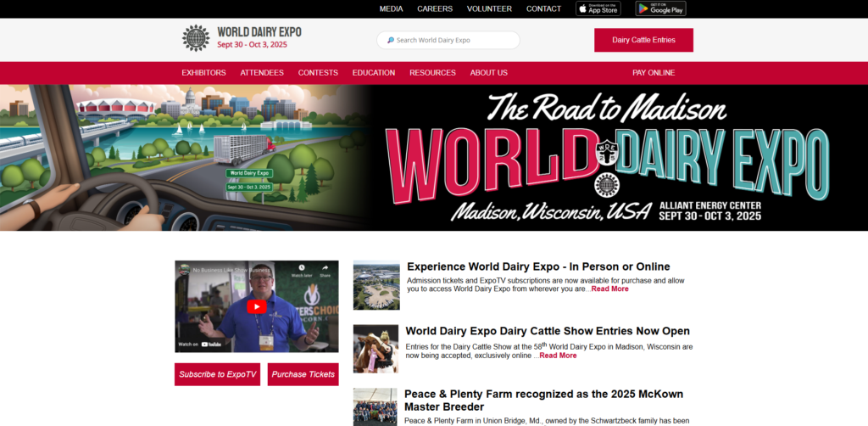868x426 pixels.
Task: Select PAY ONLINE in the red navigation bar
Action: [x=654, y=73]
